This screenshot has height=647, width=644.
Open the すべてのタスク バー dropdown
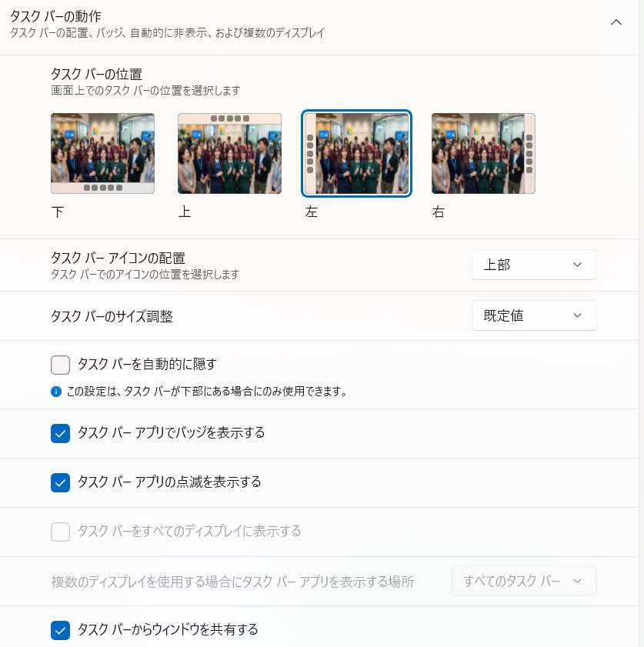click(x=524, y=581)
